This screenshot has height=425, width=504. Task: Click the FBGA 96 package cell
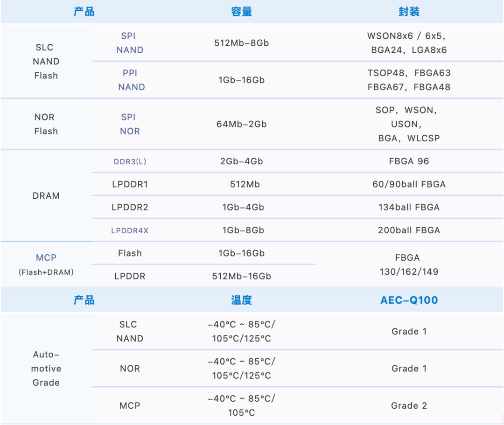coord(409,161)
